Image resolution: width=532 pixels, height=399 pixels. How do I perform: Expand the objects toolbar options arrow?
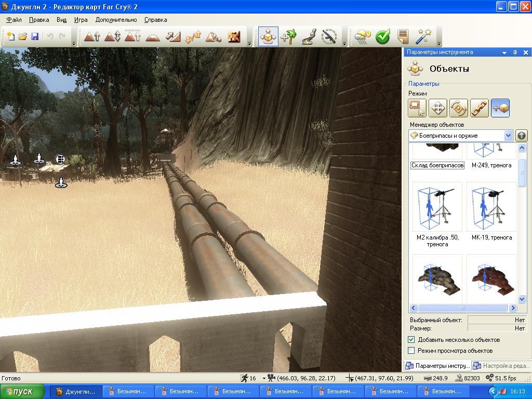(345, 44)
